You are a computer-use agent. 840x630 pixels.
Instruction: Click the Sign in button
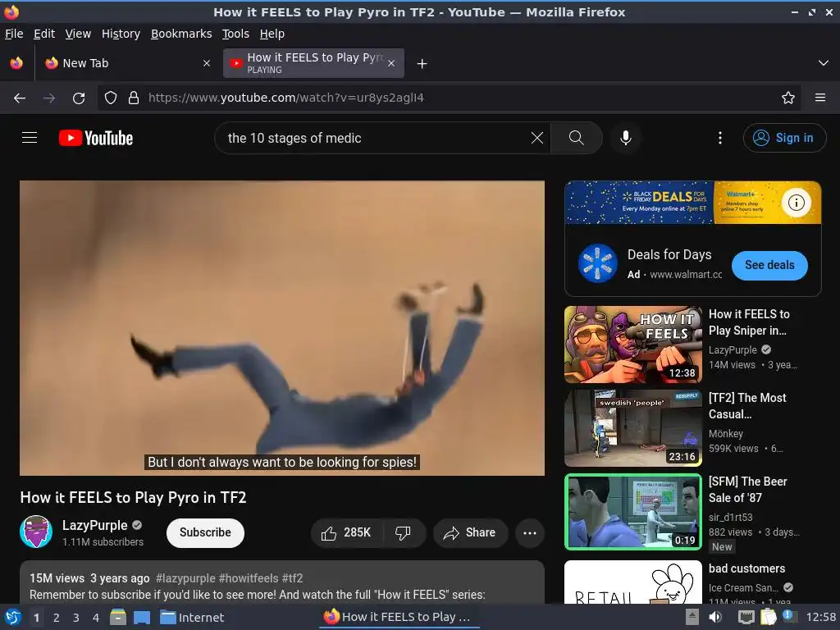pyautogui.click(x=784, y=138)
